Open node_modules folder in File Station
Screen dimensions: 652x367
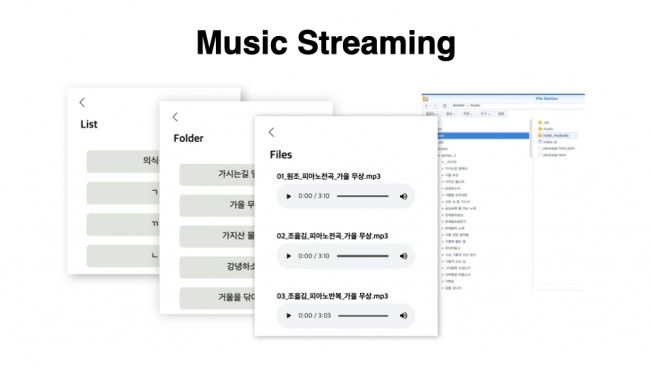coord(556,135)
